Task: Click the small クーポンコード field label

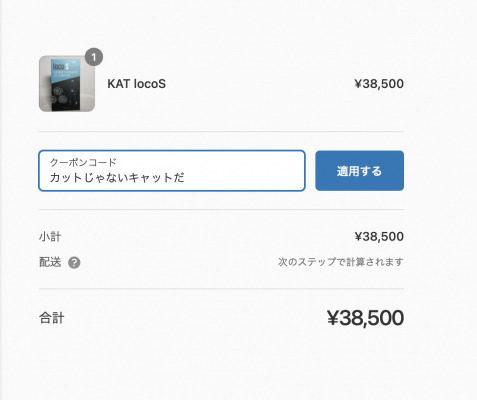Action: (x=83, y=162)
